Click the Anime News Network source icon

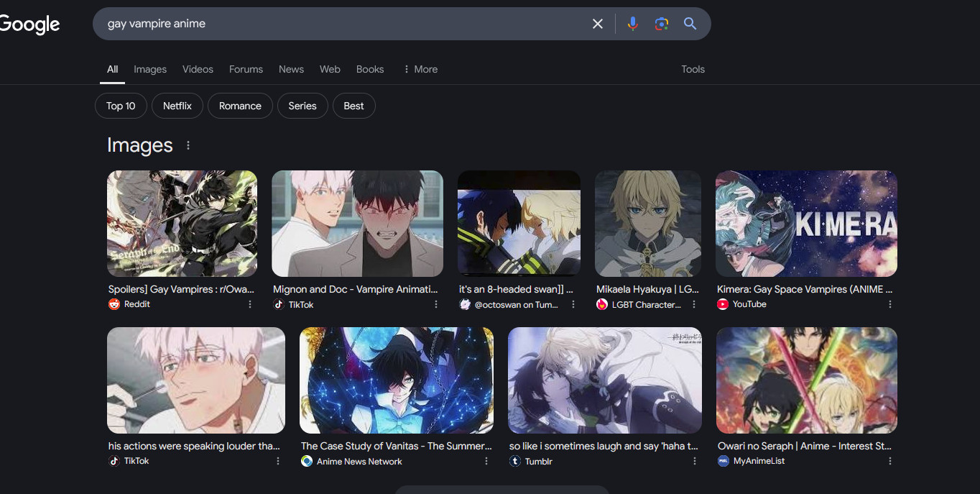(x=307, y=461)
